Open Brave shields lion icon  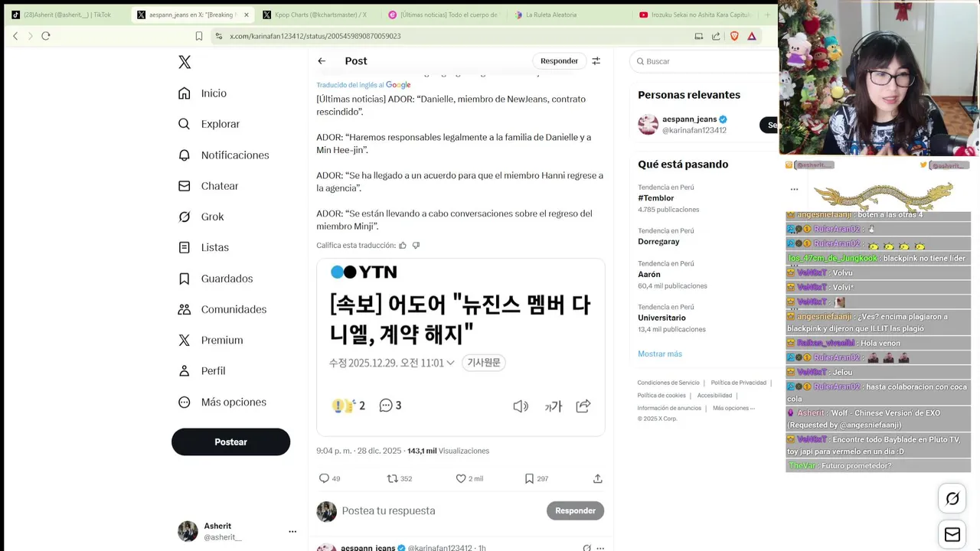734,36
